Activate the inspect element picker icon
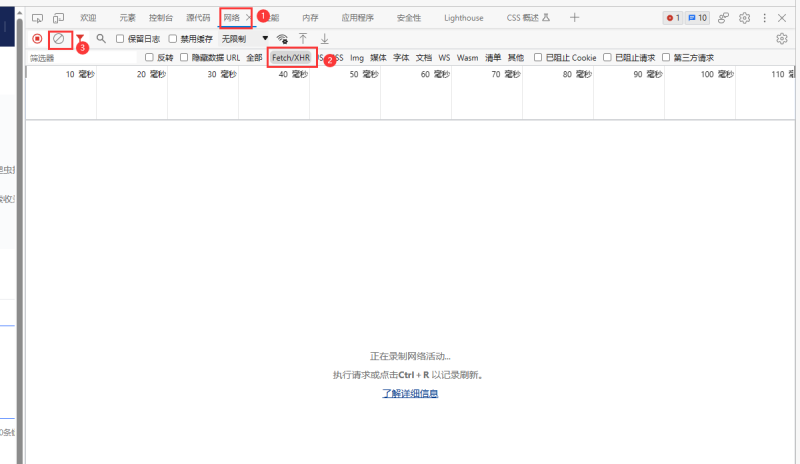The image size is (800, 464). [x=37, y=18]
